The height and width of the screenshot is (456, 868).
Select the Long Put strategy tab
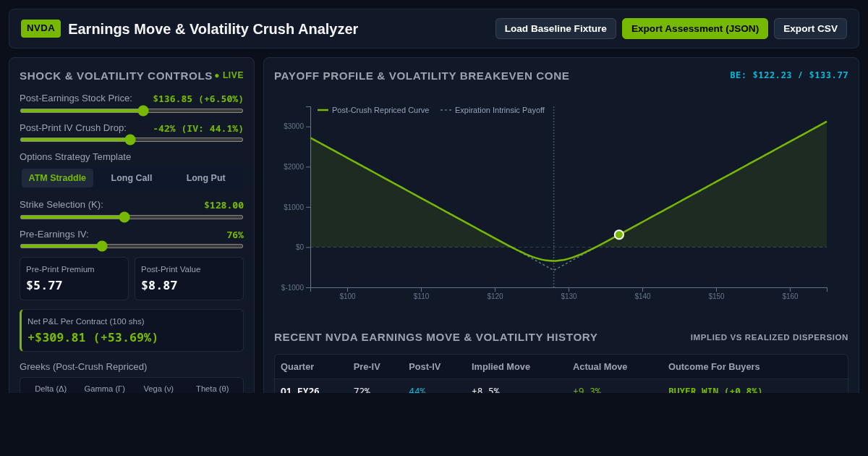(x=206, y=178)
